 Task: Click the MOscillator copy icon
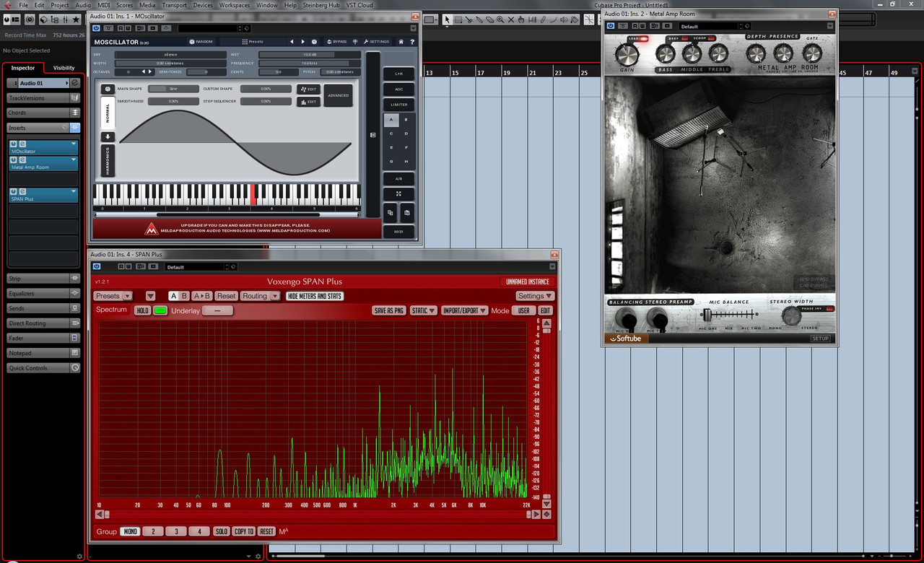point(390,212)
